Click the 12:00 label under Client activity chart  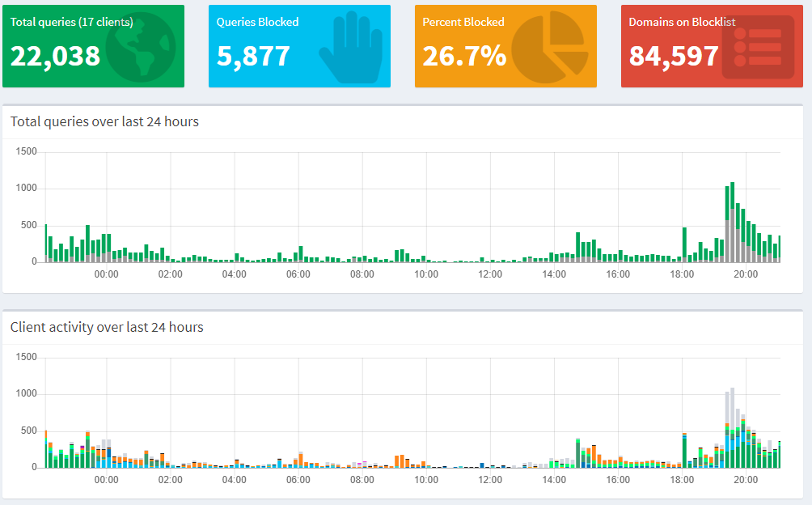point(490,480)
